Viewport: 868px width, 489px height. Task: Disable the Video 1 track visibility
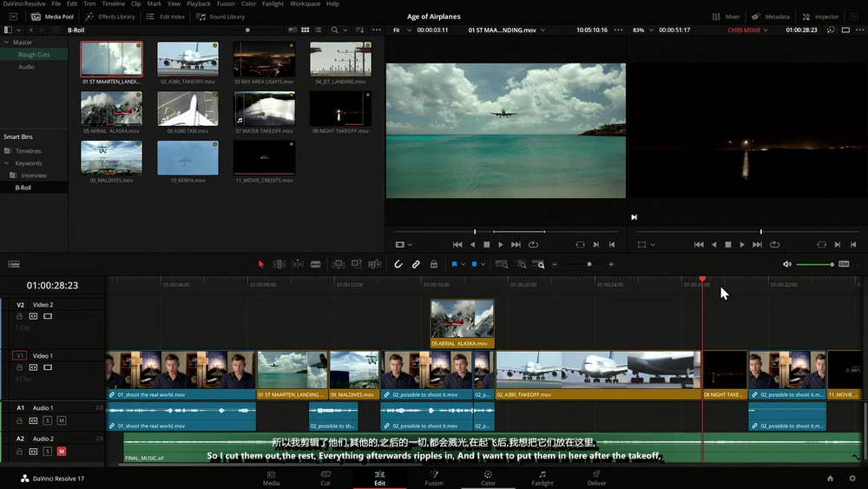click(48, 367)
